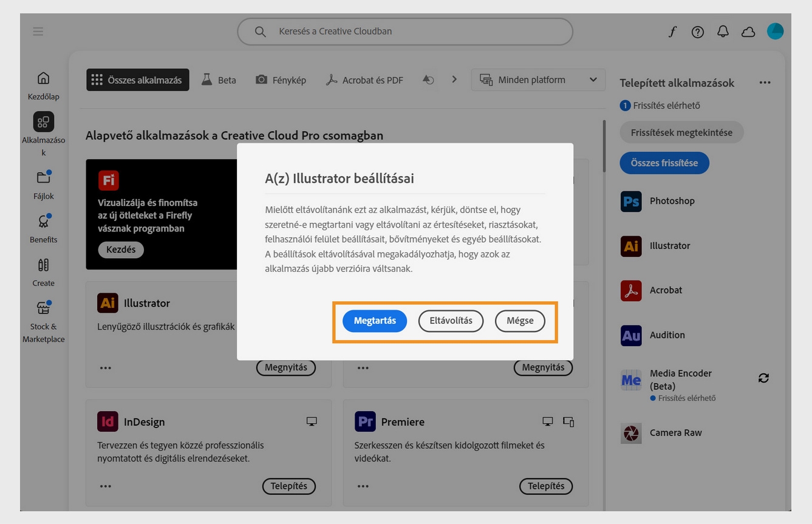
Task: Expand more category tabs with the arrow
Action: (x=454, y=79)
